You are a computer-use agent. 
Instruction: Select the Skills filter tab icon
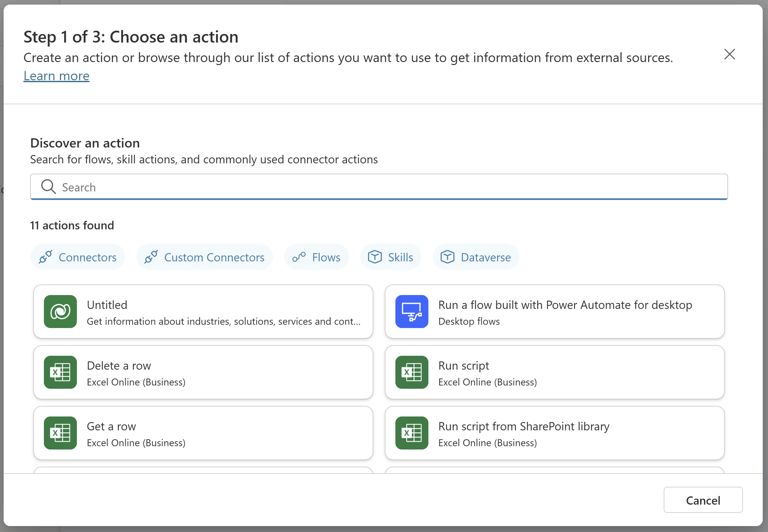point(374,257)
